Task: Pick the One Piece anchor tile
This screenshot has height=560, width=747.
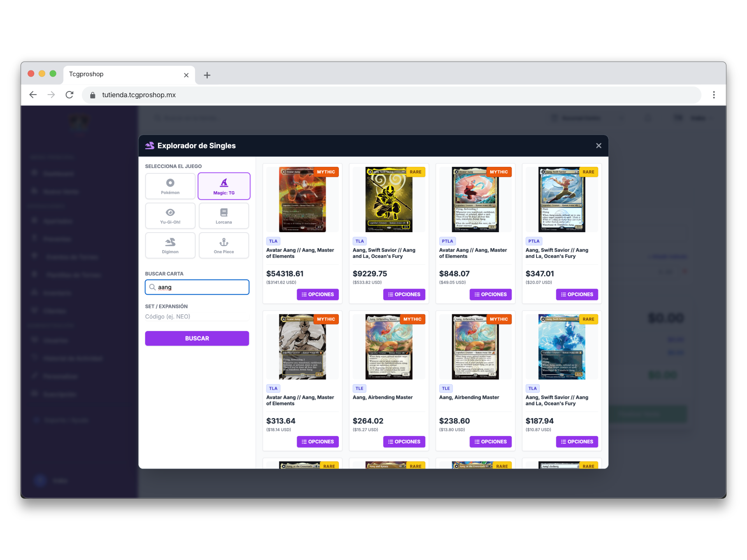Action: click(x=224, y=245)
